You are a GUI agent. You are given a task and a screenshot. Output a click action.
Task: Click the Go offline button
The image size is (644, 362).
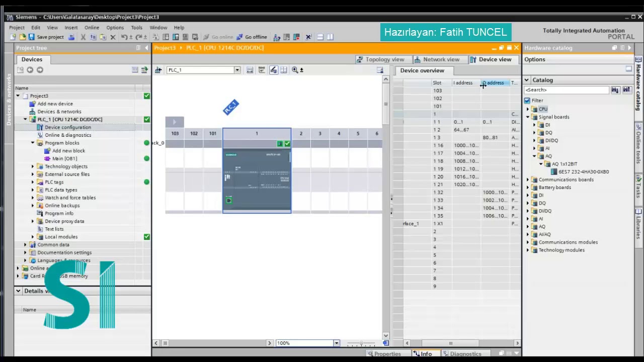(252, 37)
